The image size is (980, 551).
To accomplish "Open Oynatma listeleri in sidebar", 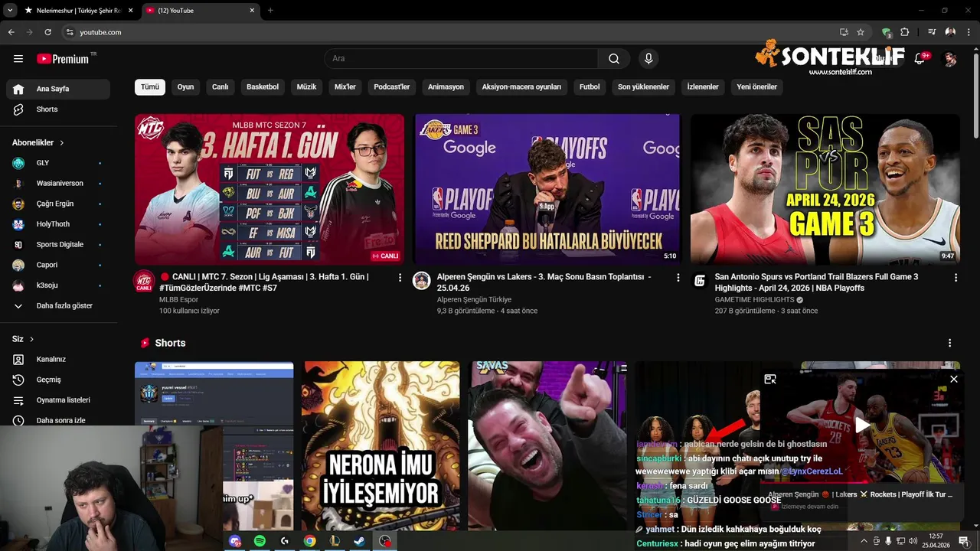I will pyautogui.click(x=58, y=400).
